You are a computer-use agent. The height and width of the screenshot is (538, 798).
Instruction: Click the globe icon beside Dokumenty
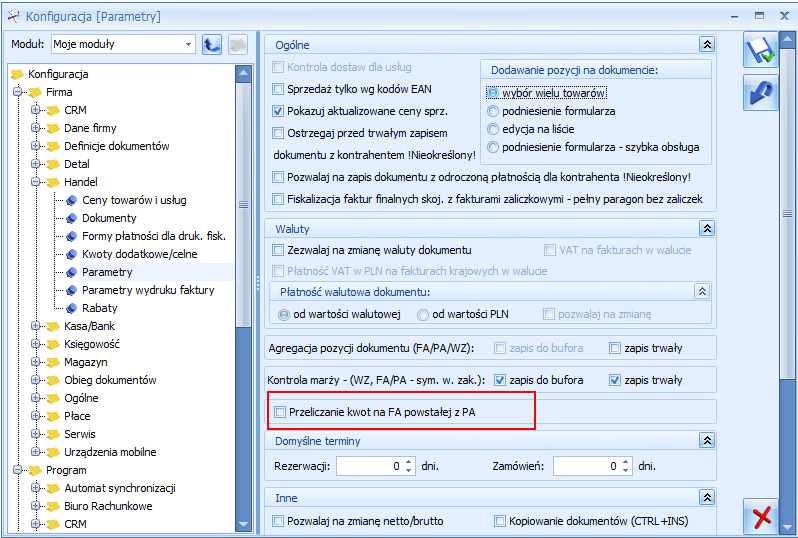coord(72,218)
